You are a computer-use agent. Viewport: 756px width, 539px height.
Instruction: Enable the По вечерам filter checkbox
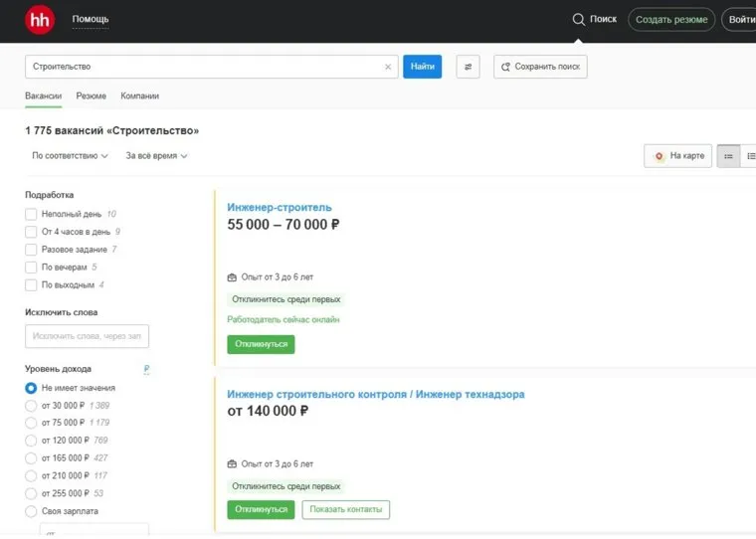tap(31, 268)
